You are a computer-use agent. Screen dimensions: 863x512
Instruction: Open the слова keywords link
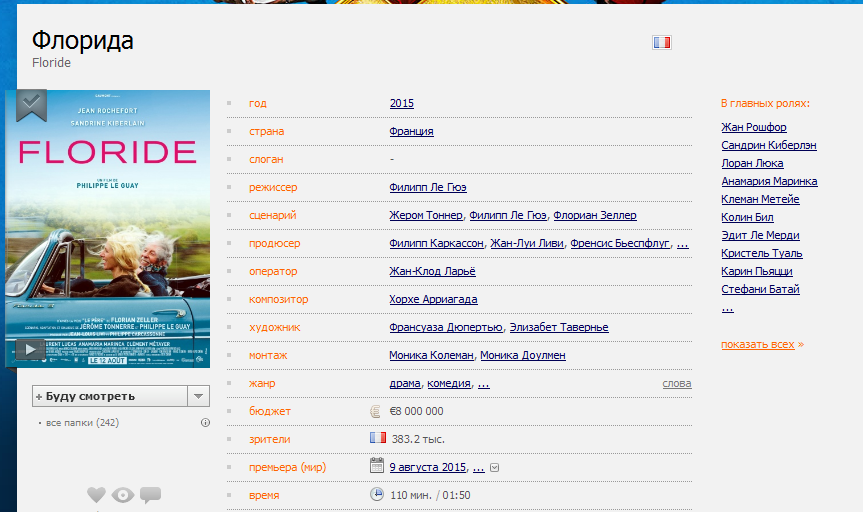[x=677, y=384]
